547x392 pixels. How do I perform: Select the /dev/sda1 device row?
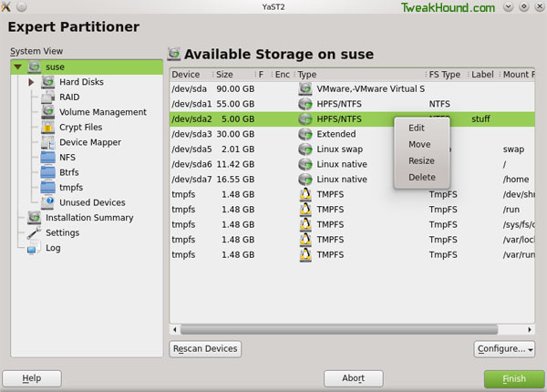point(352,104)
